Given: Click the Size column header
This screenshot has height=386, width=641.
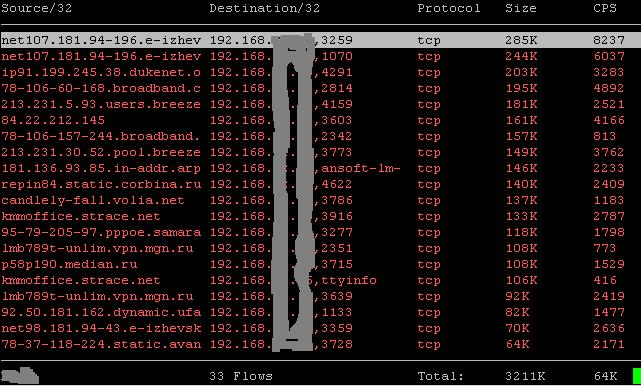Looking at the screenshot, I should click(x=521, y=8).
